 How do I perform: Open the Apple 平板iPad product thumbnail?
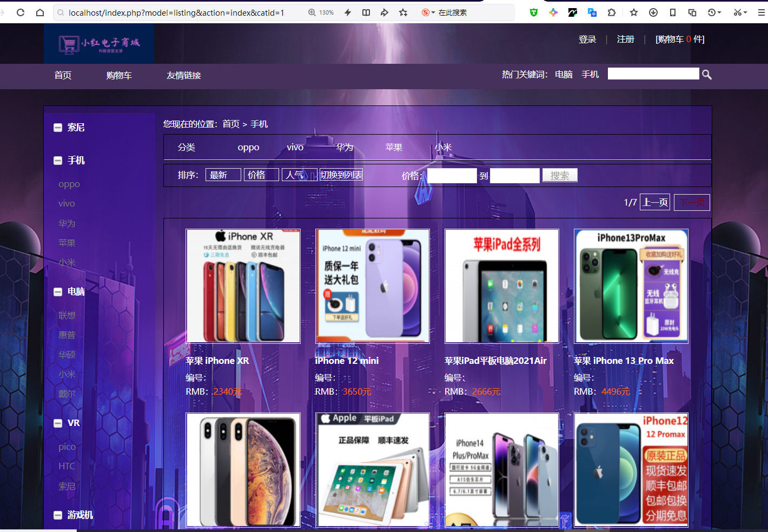click(x=373, y=470)
